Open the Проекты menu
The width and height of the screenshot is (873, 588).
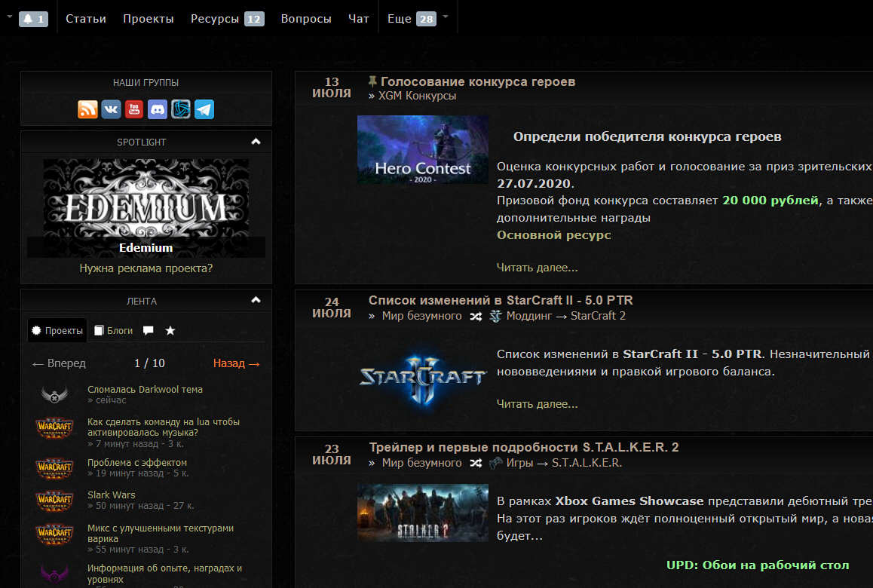148,19
